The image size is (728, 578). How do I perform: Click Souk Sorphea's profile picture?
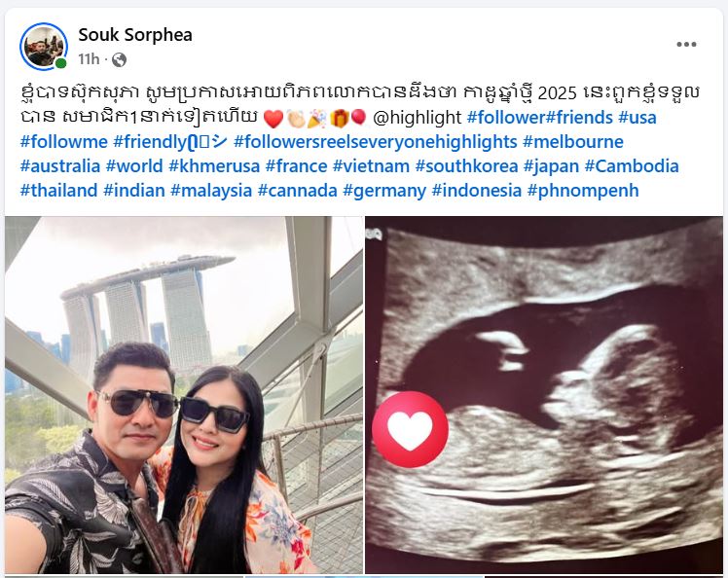pyautogui.click(x=44, y=47)
